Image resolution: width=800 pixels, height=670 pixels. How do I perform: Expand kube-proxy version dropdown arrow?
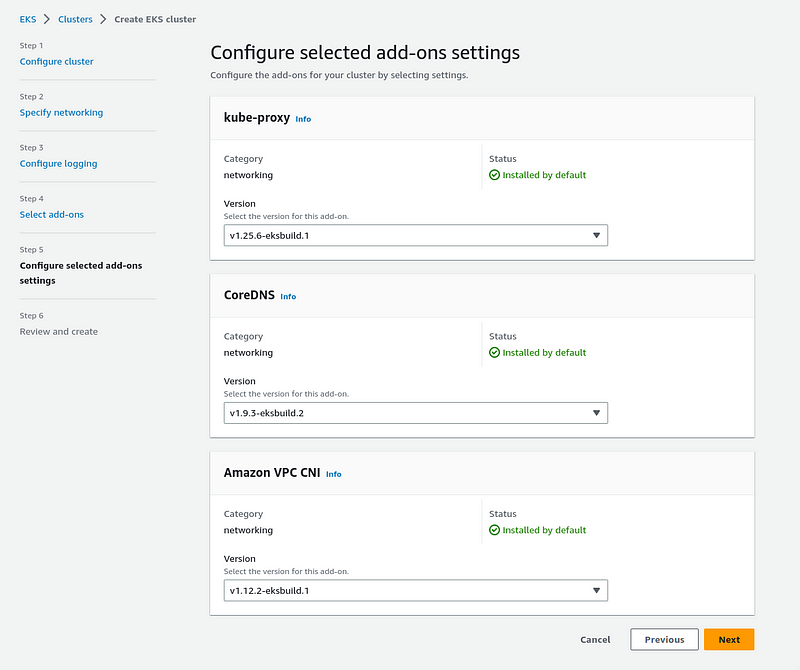596,235
